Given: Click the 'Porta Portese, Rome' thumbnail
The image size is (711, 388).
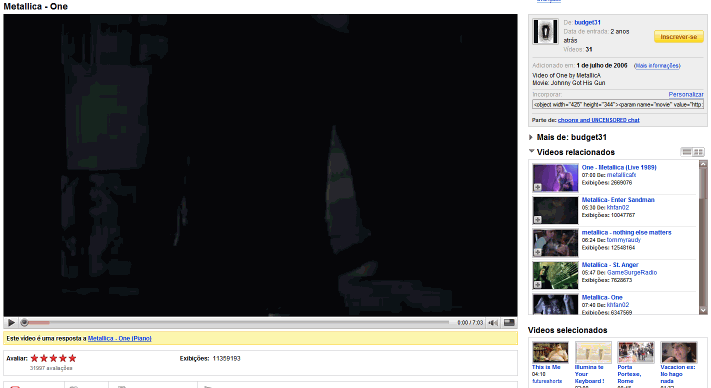Looking at the screenshot, I should point(636,352).
